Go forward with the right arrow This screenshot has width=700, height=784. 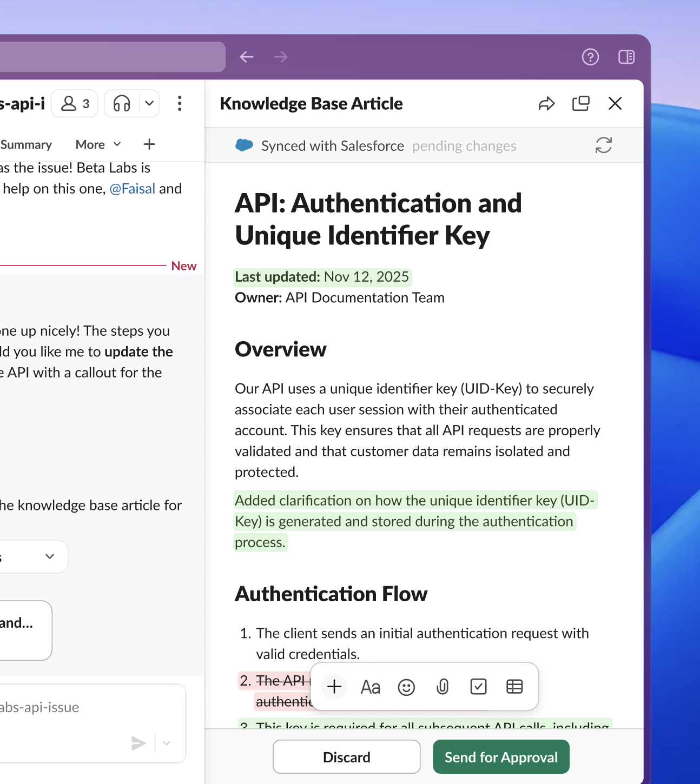pos(281,57)
